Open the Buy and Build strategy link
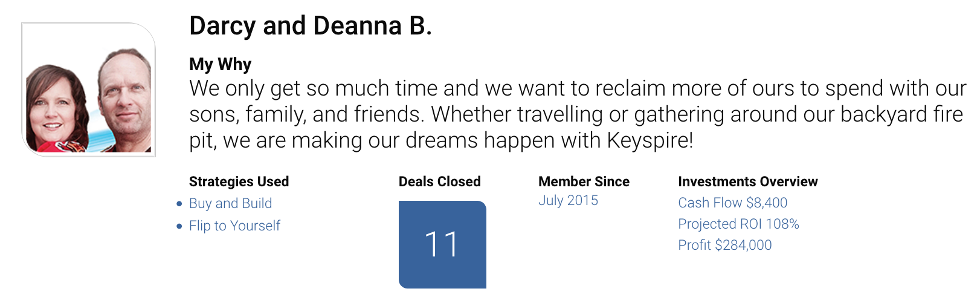980x300 pixels. [x=230, y=203]
